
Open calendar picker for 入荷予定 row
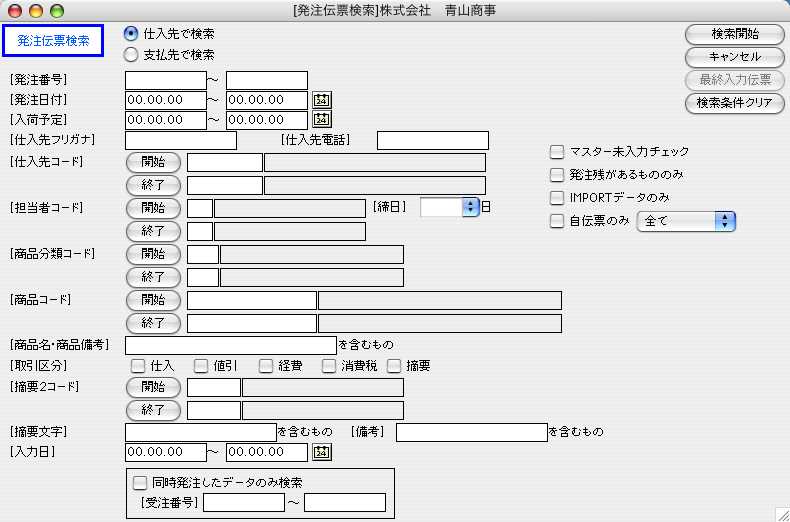point(322,120)
